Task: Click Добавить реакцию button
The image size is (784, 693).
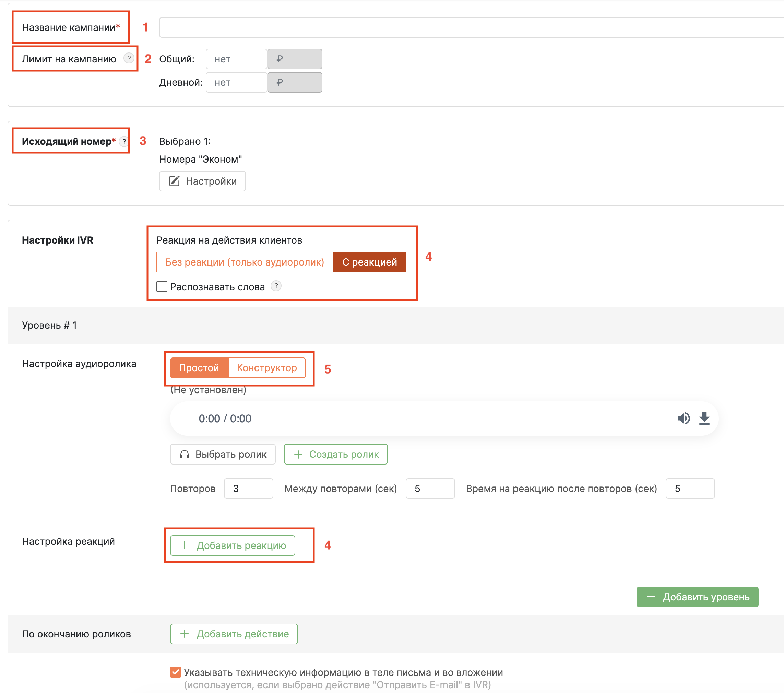Action: click(233, 545)
